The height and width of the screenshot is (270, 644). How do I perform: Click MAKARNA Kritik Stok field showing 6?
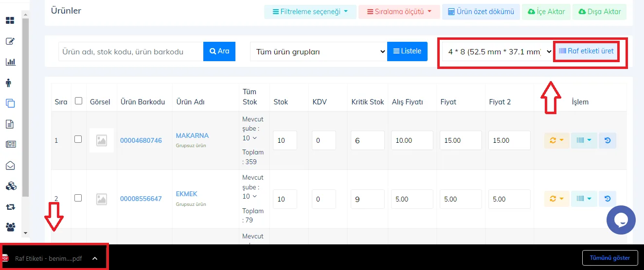(x=368, y=140)
